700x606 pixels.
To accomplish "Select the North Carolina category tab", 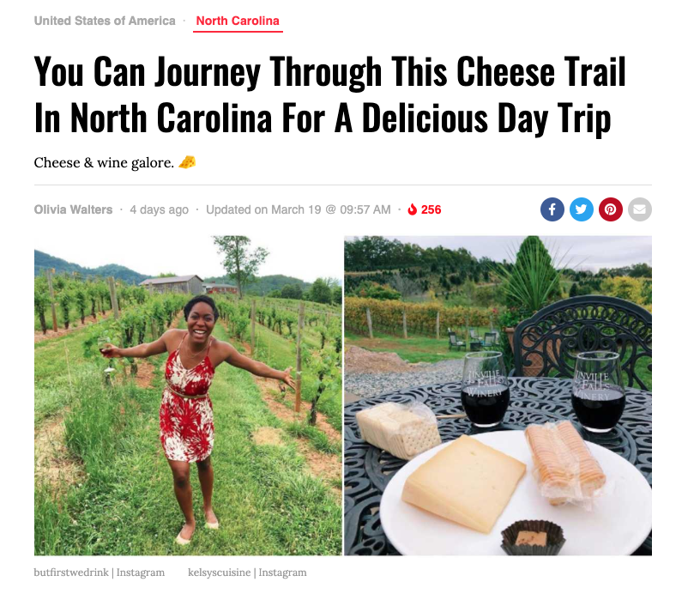I will tap(238, 21).
